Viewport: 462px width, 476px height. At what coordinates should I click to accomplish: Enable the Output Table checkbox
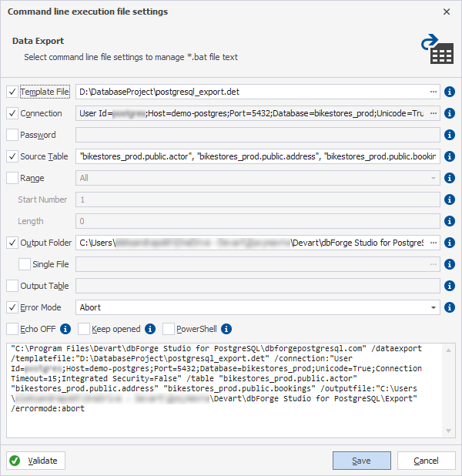point(12,286)
